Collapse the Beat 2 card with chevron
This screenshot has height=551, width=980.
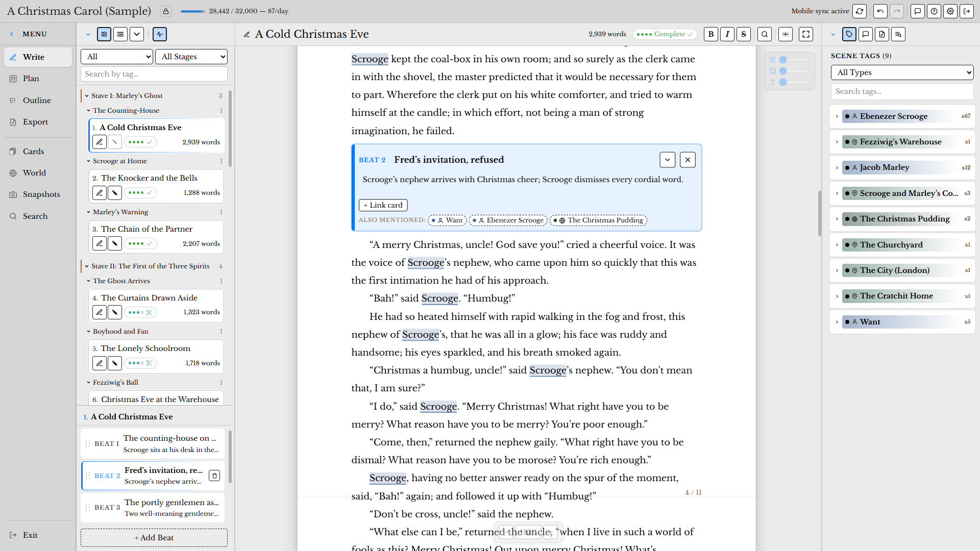click(x=668, y=160)
